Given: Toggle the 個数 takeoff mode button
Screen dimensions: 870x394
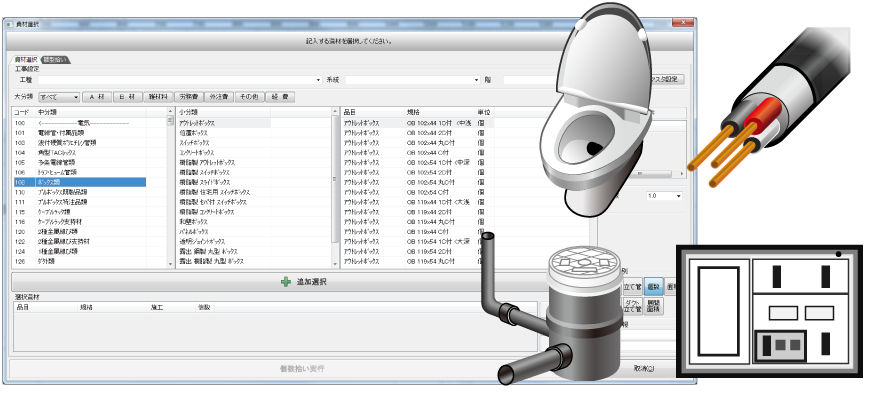Looking at the screenshot, I should [x=654, y=287].
